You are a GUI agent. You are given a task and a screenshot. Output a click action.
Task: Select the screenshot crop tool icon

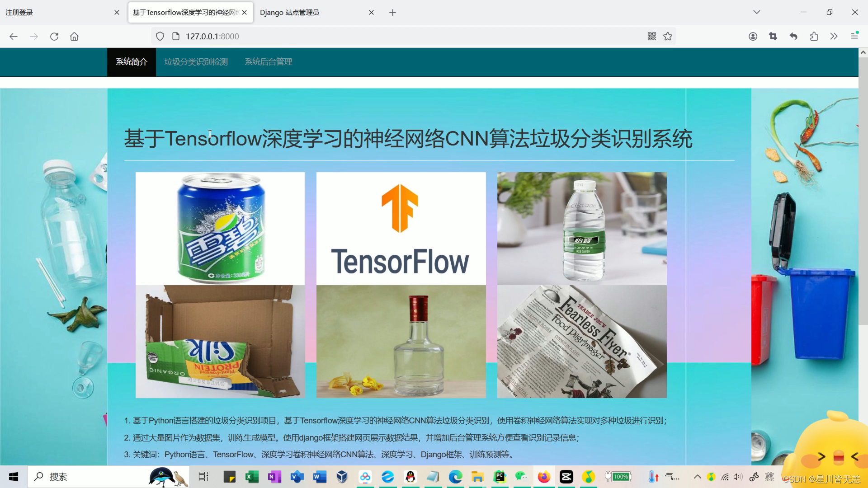point(773,36)
